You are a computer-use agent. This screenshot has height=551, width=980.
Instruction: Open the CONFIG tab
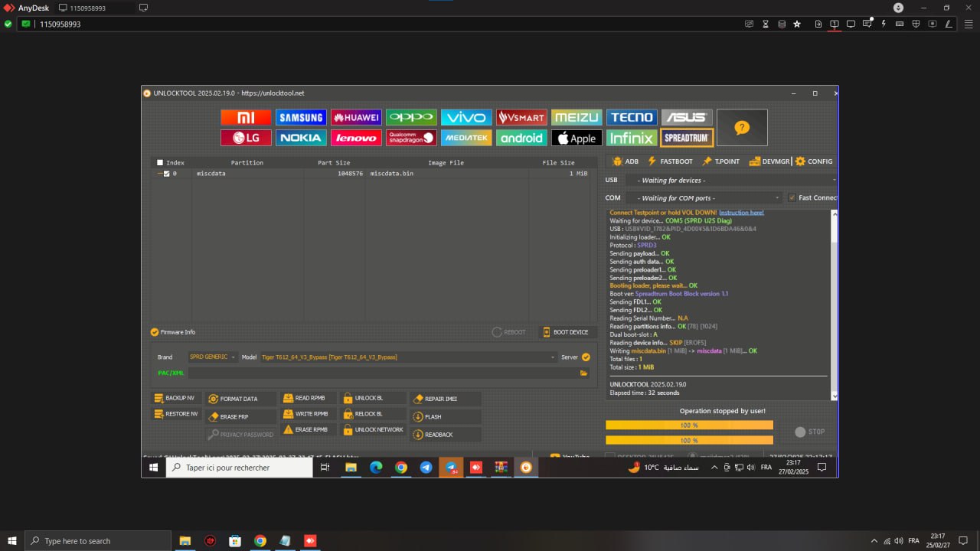814,161
